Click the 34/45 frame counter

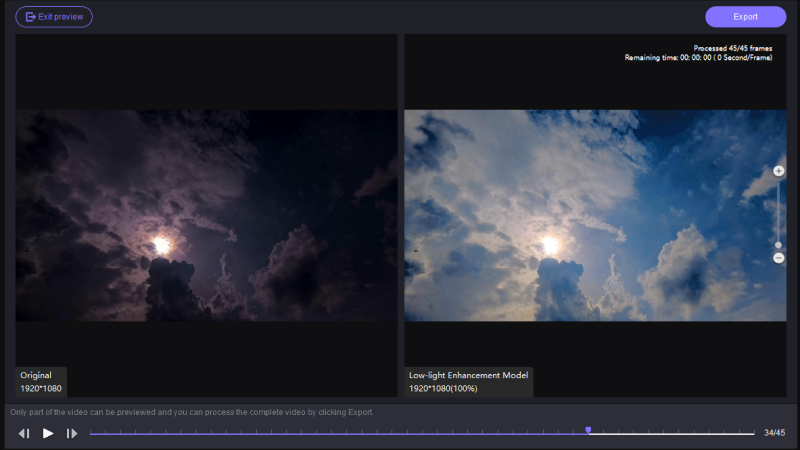point(774,433)
